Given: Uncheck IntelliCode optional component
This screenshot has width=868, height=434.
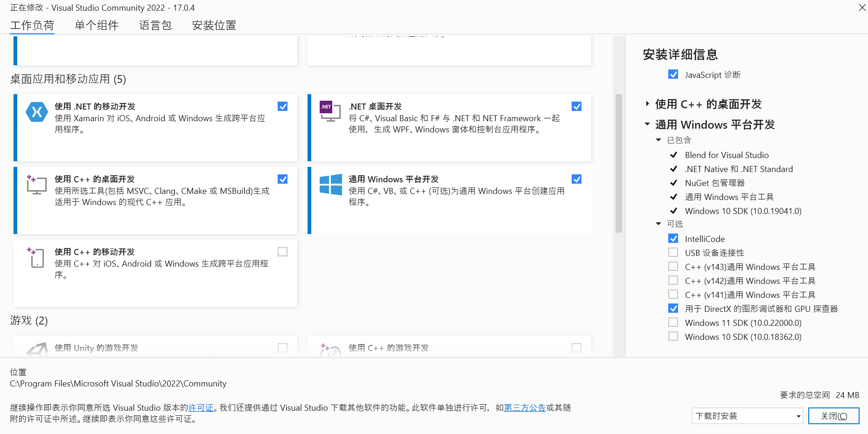Looking at the screenshot, I should [673, 239].
